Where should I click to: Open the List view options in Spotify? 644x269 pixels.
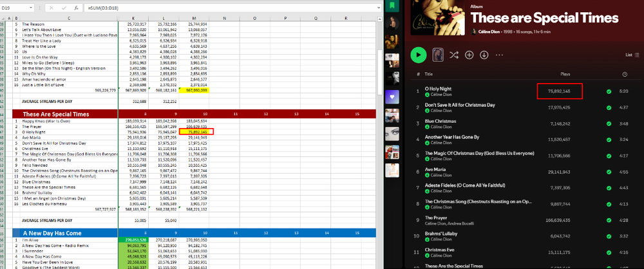pyautogui.click(x=632, y=55)
